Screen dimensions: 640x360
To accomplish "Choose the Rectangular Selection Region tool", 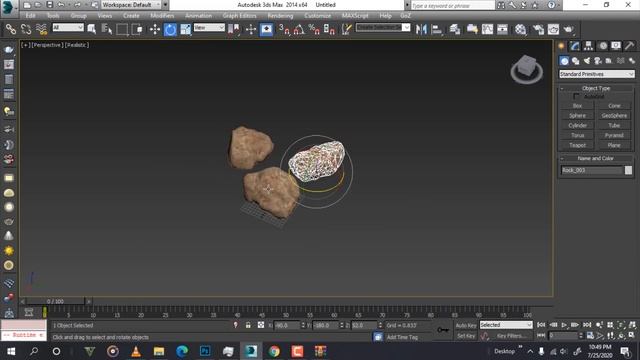I will click(122, 29).
